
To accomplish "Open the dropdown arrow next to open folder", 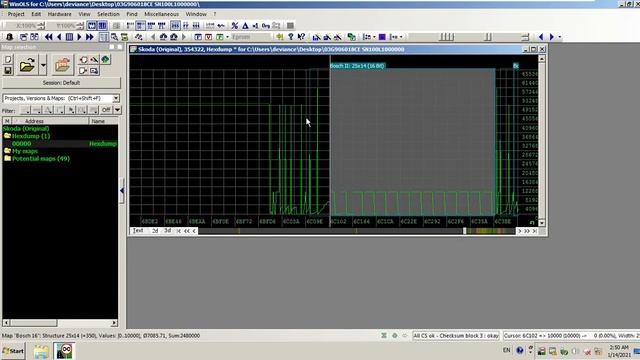I will [43, 65].
